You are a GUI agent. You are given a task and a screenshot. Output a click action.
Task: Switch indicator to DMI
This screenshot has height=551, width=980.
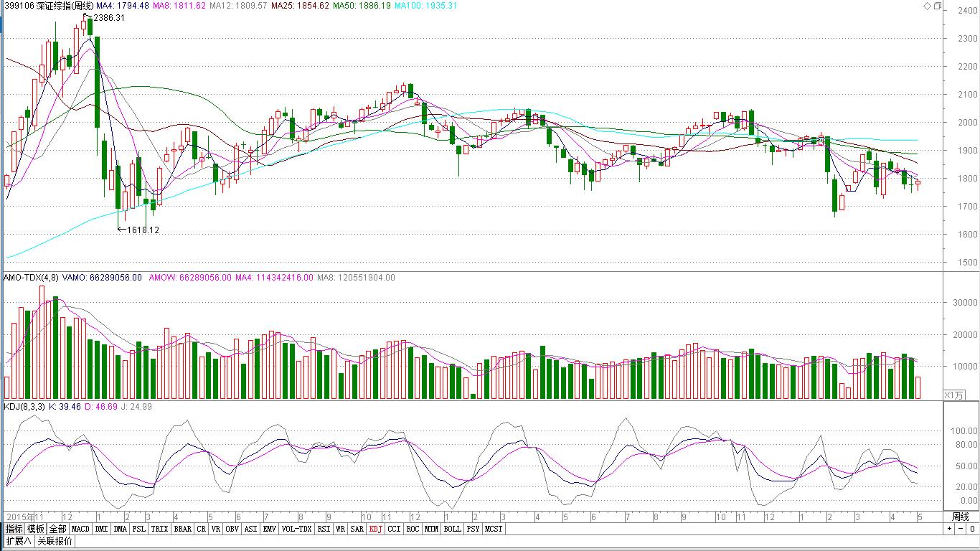pyautogui.click(x=102, y=529)
